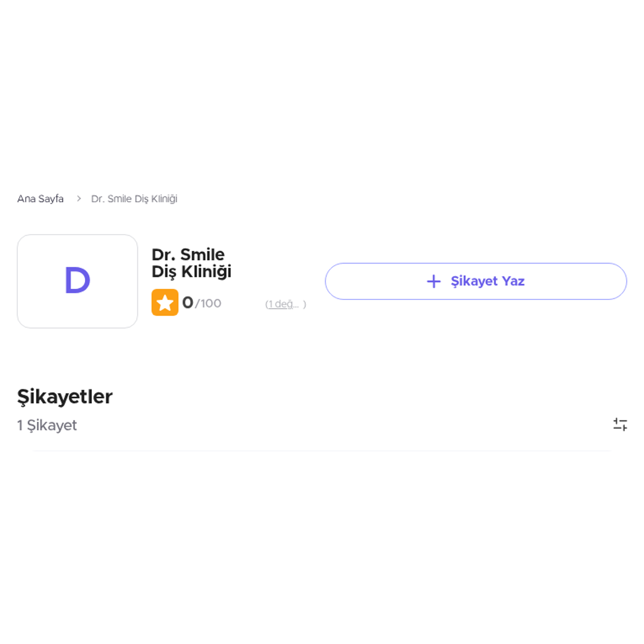Viewport: 644px width, 644px height.
Task: Click Diş Kliniği title second line
Action: (192, 272)
